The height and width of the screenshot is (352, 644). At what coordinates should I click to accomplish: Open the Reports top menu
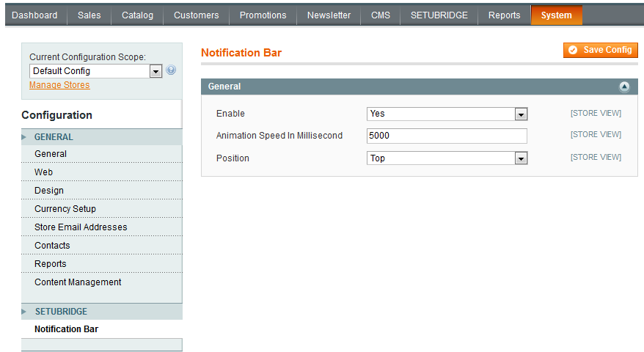[x=504, y=15]
